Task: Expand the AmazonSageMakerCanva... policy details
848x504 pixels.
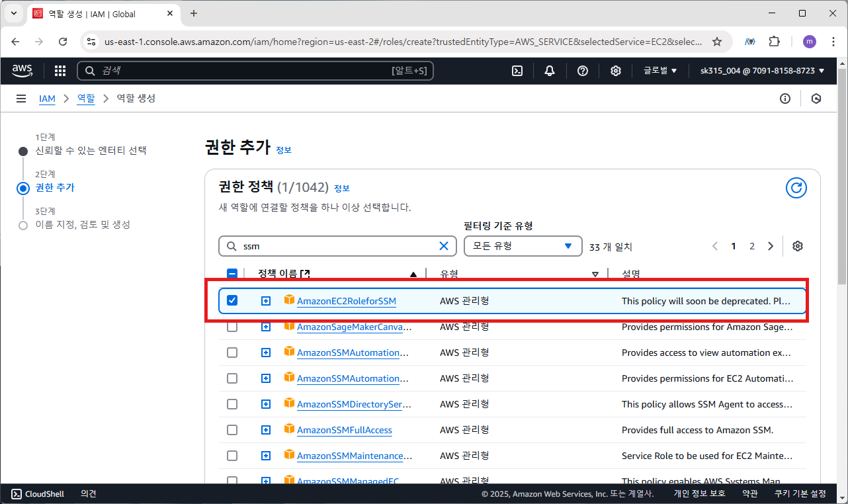Action: coord(266,327)
